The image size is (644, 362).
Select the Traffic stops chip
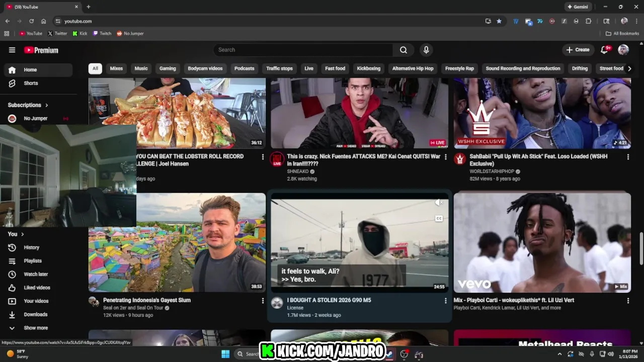coord(279,68)
